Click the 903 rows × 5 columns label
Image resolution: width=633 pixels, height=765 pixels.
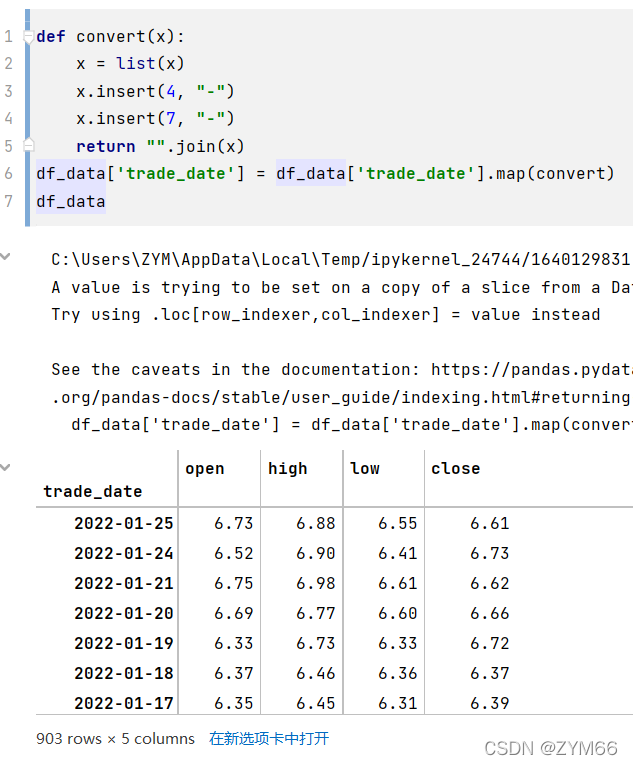(115, 739)
